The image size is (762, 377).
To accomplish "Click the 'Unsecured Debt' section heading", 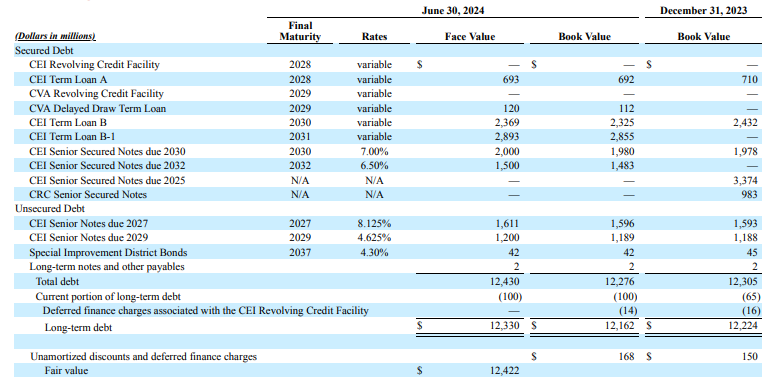I will [50, 208].
